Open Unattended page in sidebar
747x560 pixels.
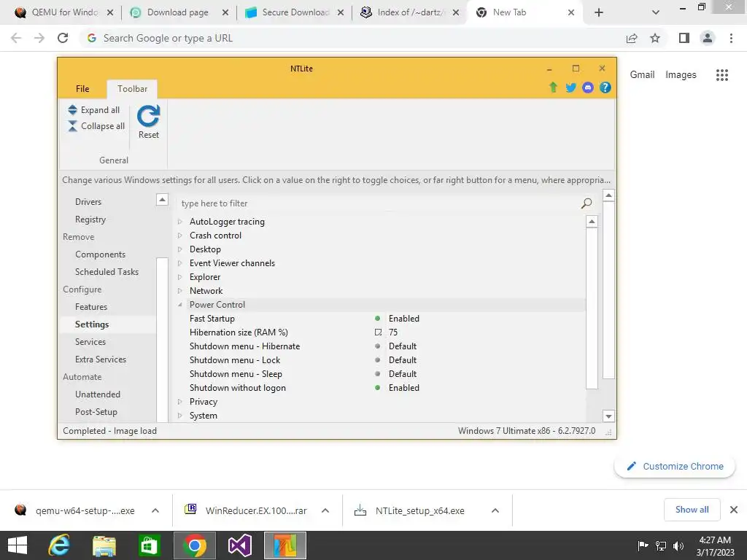[x=98, y=394]
